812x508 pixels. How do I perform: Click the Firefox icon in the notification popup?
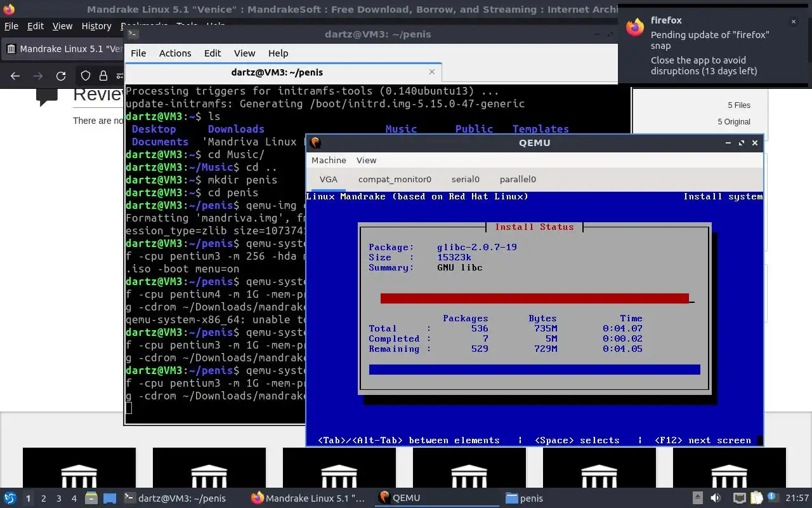pyautogui.click(x=634, y=27)
